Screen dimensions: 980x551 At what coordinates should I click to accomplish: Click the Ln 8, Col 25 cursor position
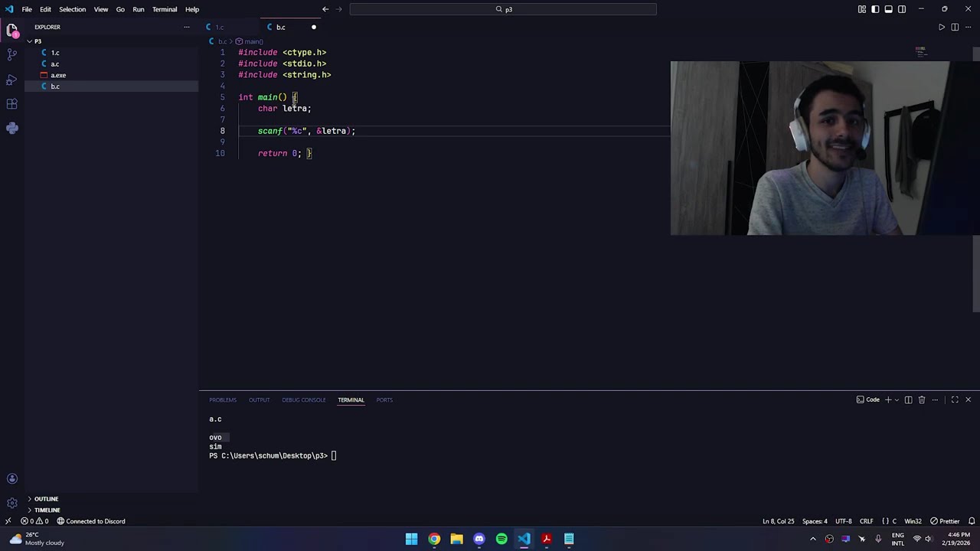pos(779,521)
